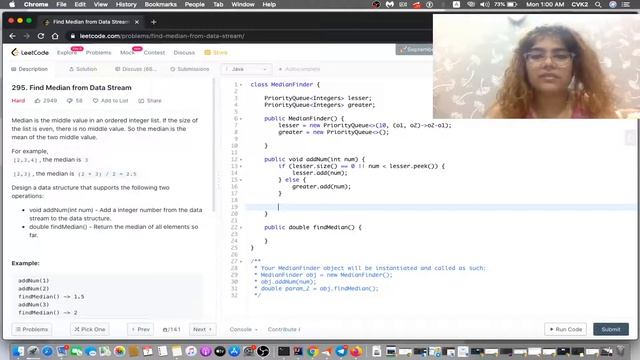Open the Discuss forum link
The image size is (640, 360).
click(x=184, y=53)
